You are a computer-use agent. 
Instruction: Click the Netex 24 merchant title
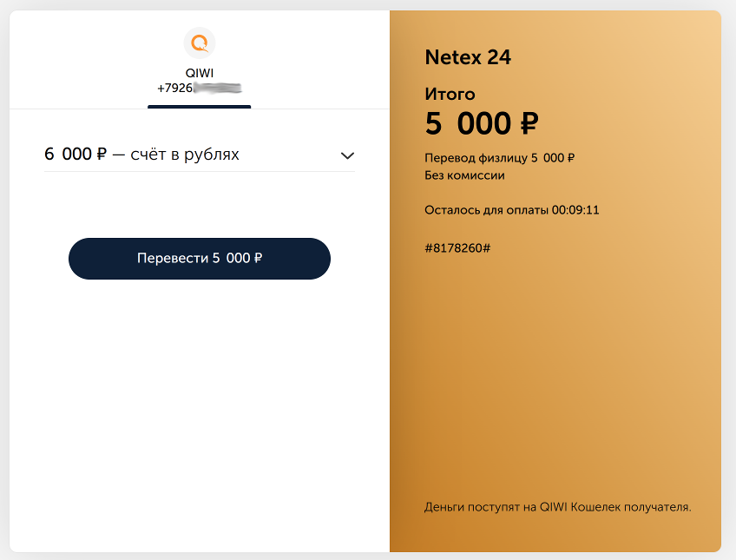tap(468, 58)
